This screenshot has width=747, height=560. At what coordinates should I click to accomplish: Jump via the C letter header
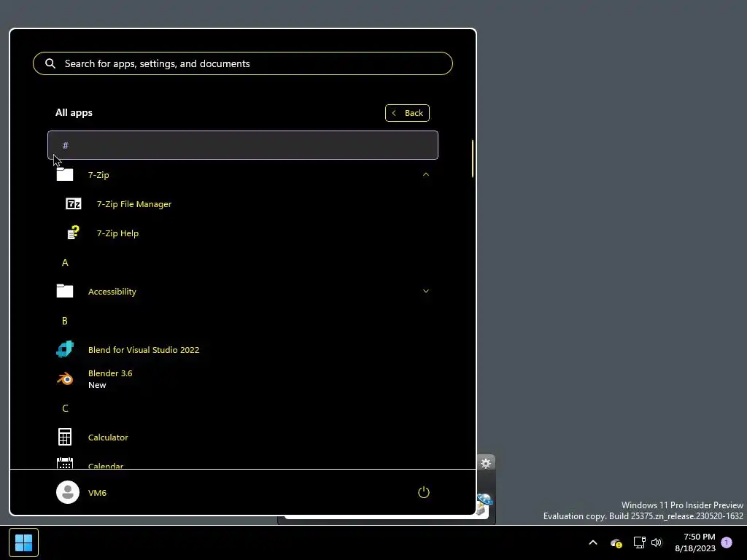tap(65, 408)
